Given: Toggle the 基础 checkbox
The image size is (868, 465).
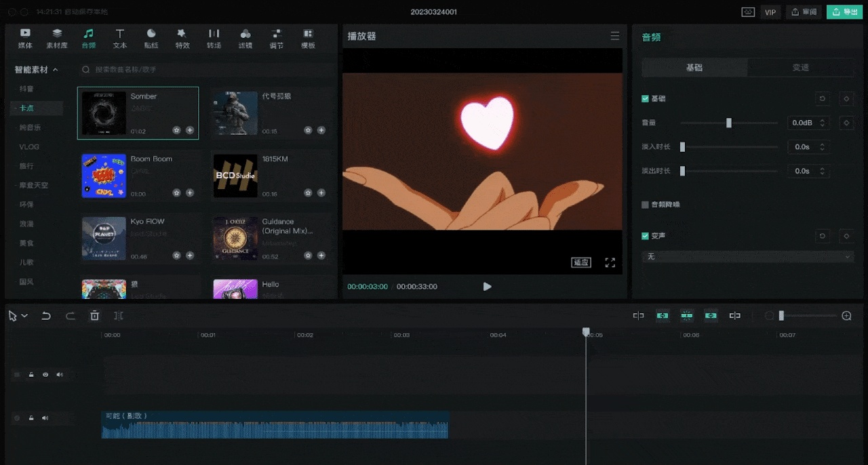Looking at the screenshot, I should (645, 99).
